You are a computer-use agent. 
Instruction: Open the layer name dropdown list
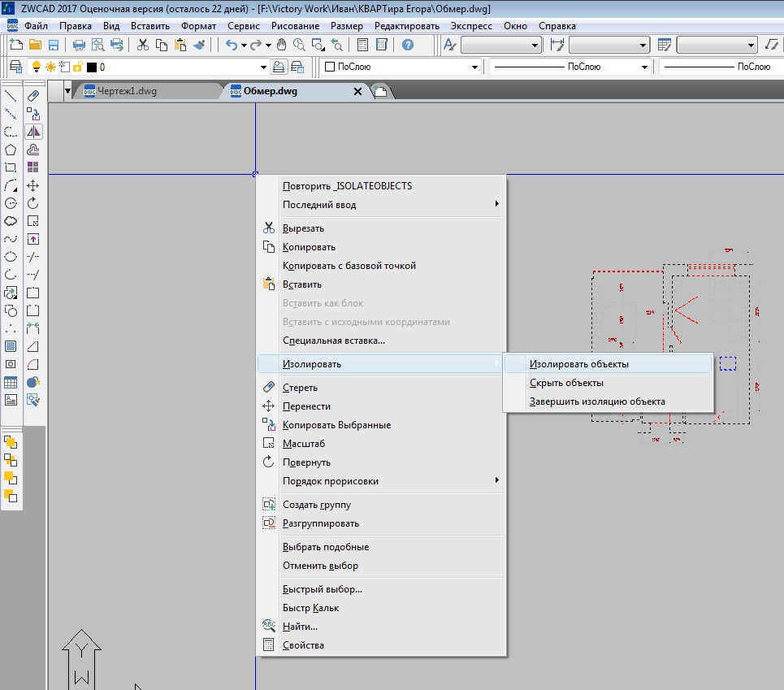click(263, 67)
